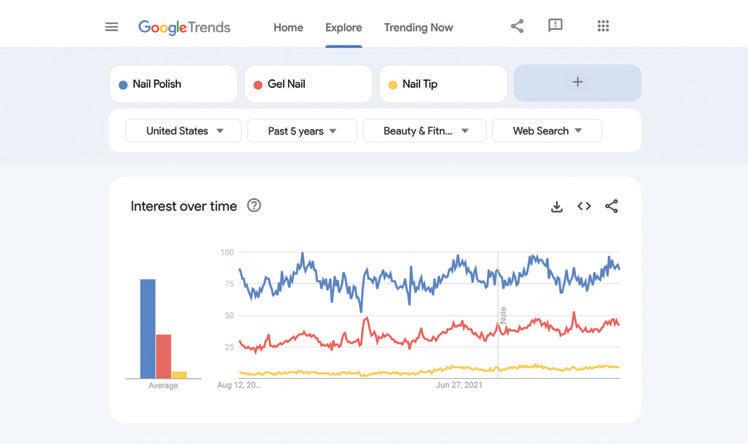Click the red Gel Nail color dot
The height and width of the screenshot is (444, 748).
pos(258,85)
